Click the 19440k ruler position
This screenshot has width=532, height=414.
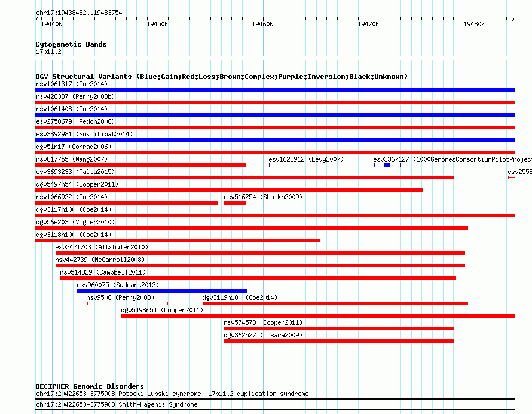[51, 24]
